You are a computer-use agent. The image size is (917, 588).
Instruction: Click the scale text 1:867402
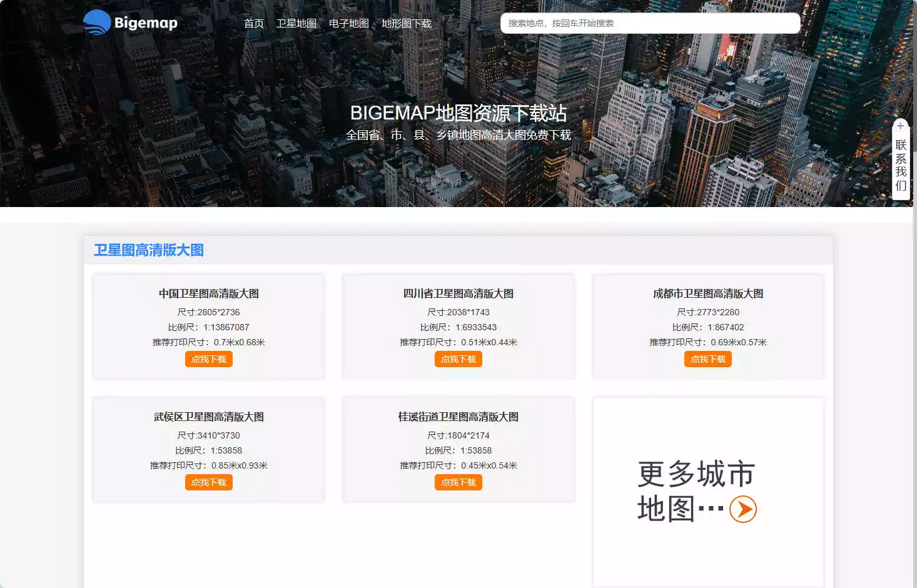(x=726, y=327)
